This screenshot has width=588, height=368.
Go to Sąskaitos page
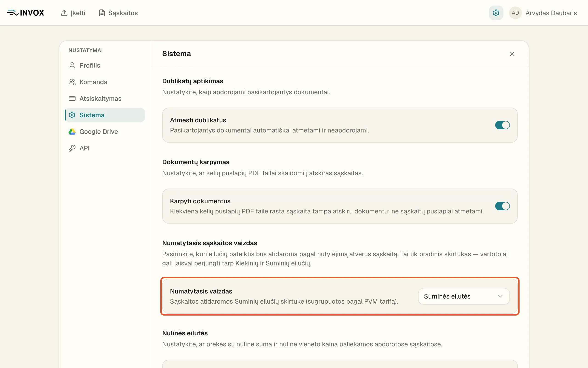pyautogui.click(x=118, y=13)
